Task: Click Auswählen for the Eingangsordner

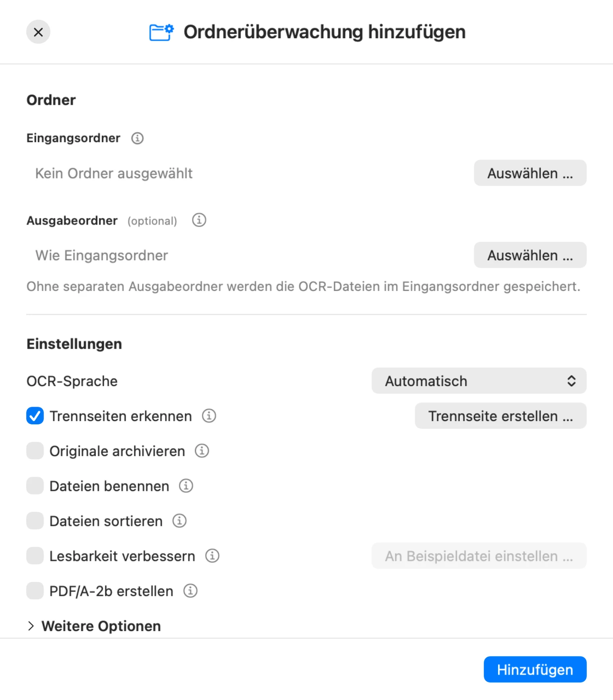Action: 530,173
